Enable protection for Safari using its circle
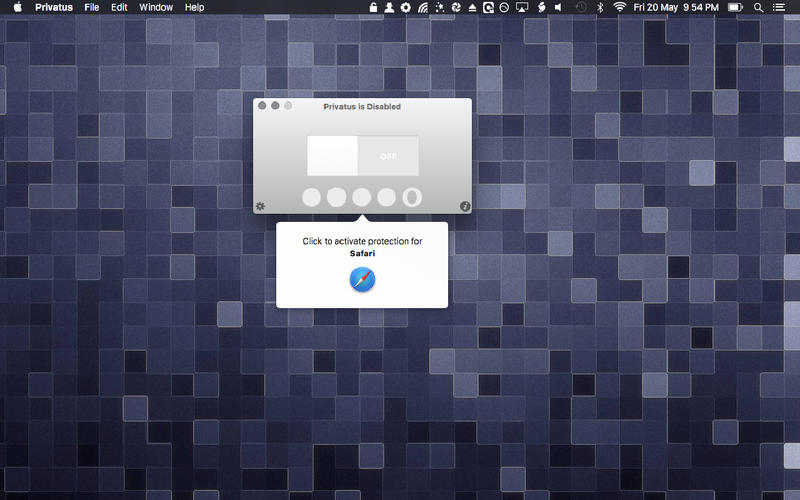Screen dimensions: 800x500 pos(361,197)
